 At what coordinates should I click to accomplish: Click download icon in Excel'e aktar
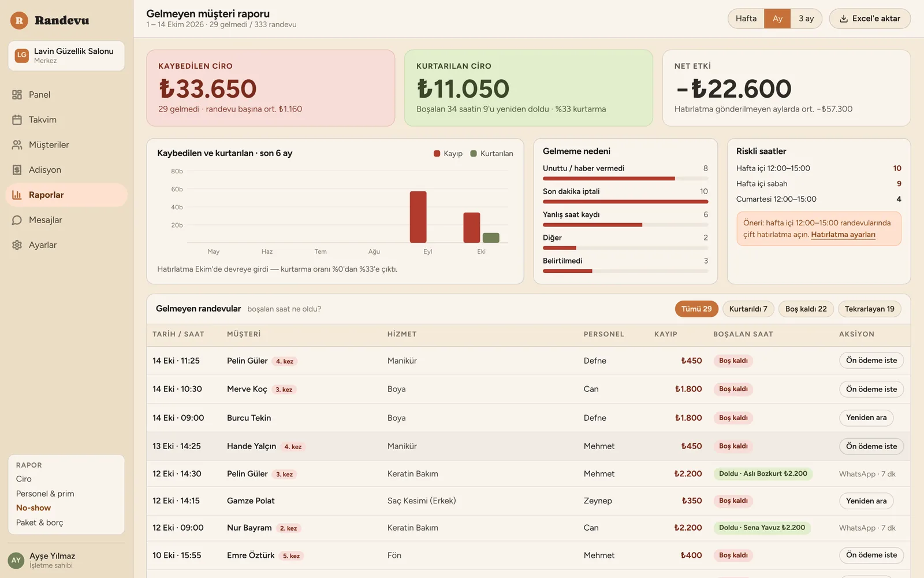point(844,18)
